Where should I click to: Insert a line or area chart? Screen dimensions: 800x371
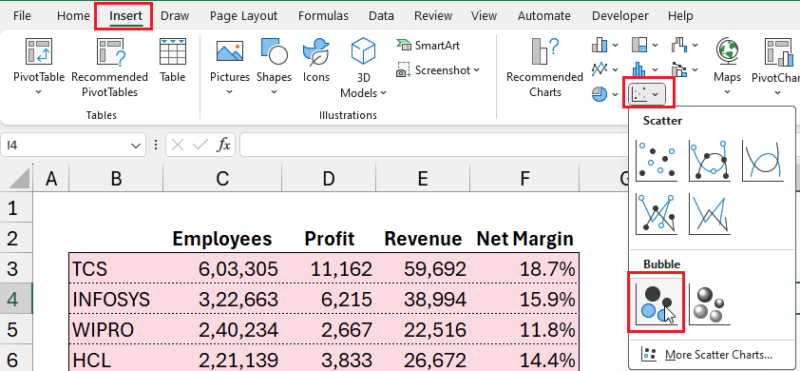coord(605,69)
